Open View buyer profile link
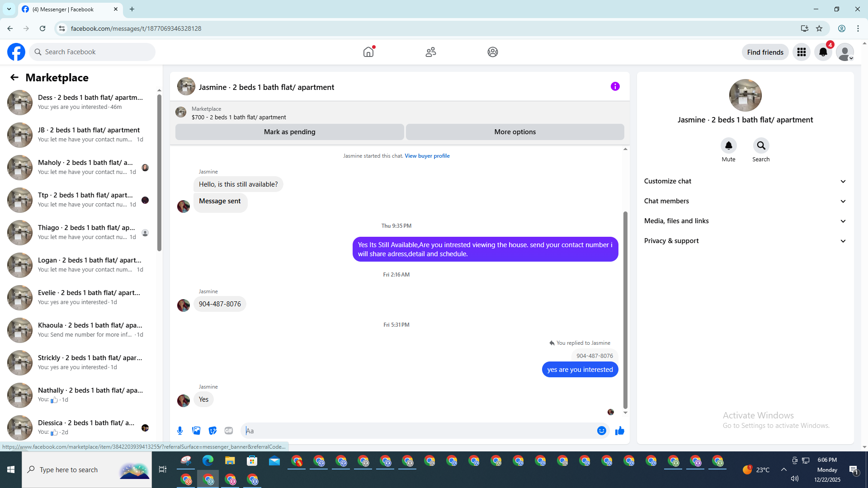The height and width of the screenshot is (488, 868). click(427, 156)
